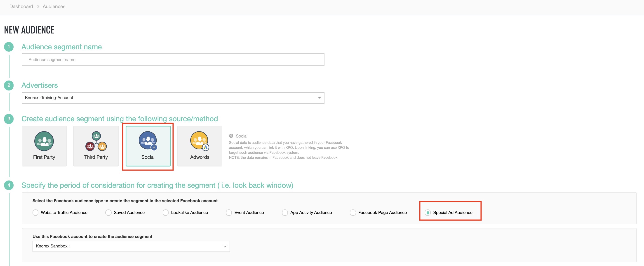Choose Saved Audience radio option
The height and width of the screenshot is (266, 644).
108,212
